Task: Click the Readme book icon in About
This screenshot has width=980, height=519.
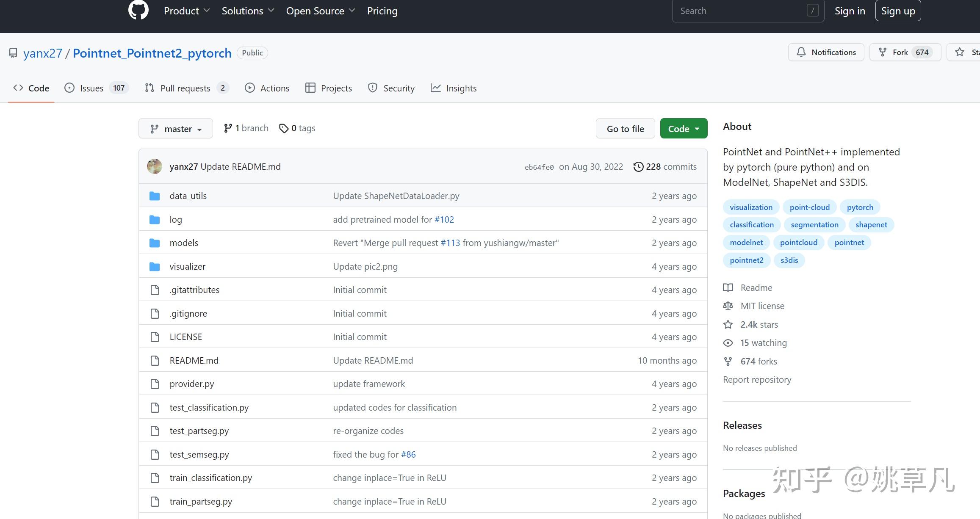Action: [x=728, y=288]
